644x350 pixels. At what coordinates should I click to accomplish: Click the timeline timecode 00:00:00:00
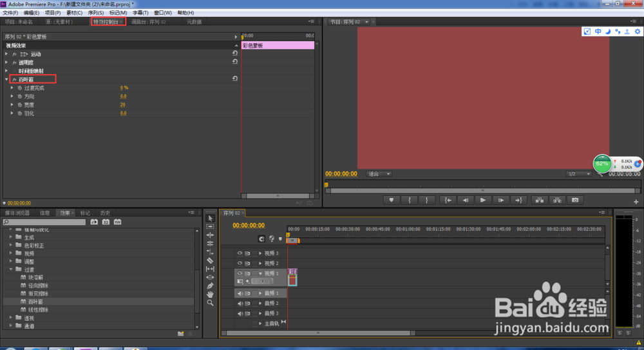pos(249,226)
